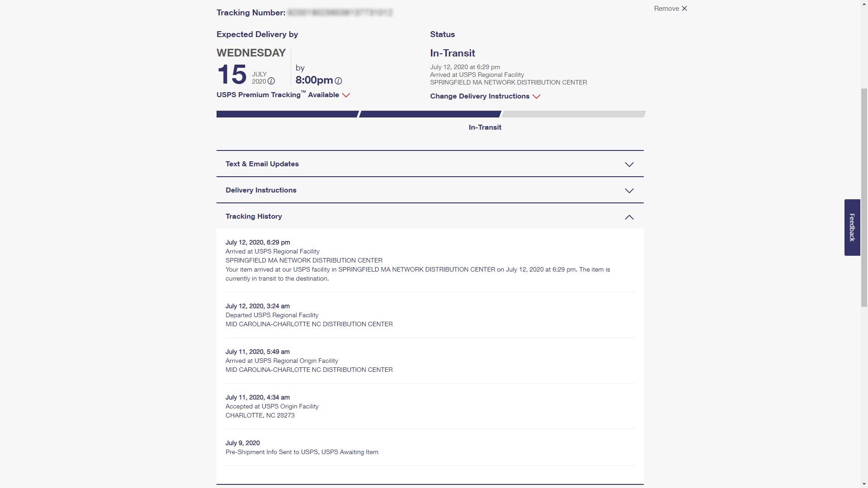Open the Change Delivery Instructions panel
Viewport: 868px width, 488px height.
click(x=480, y=96)
